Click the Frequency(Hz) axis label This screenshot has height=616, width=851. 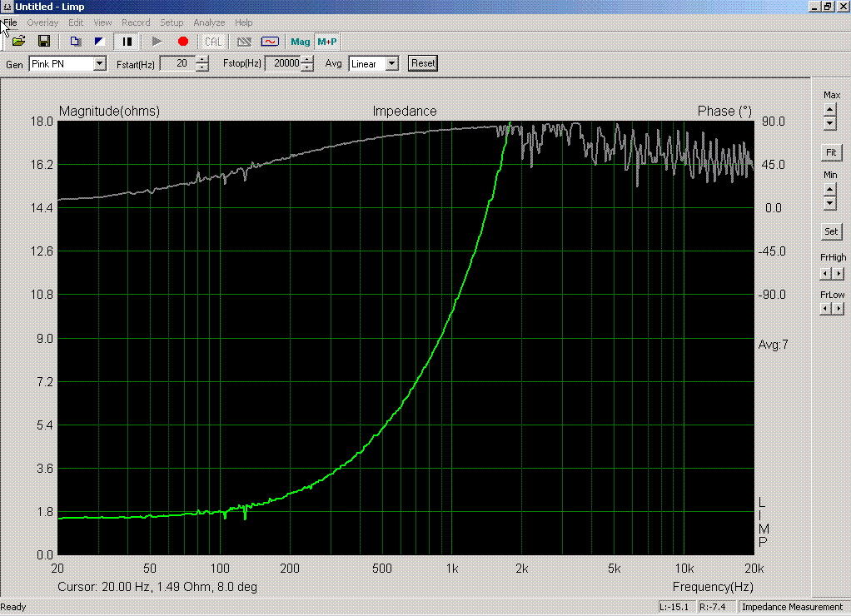click(713, 587)
